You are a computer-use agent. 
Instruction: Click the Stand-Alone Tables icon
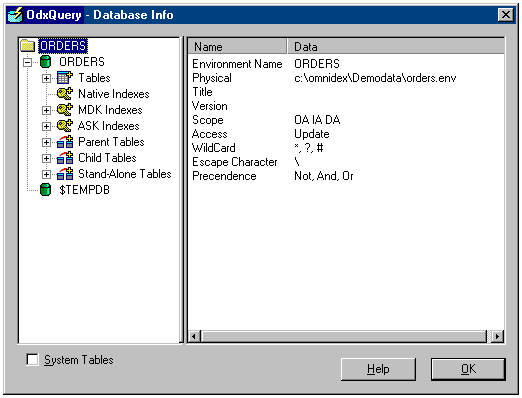[x=65, y=174]
